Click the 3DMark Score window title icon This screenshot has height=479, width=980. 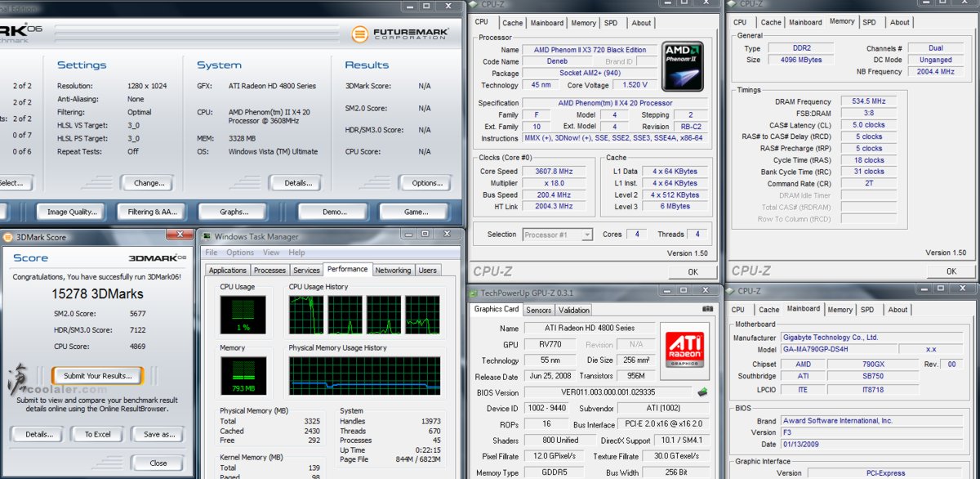[8, 237]
